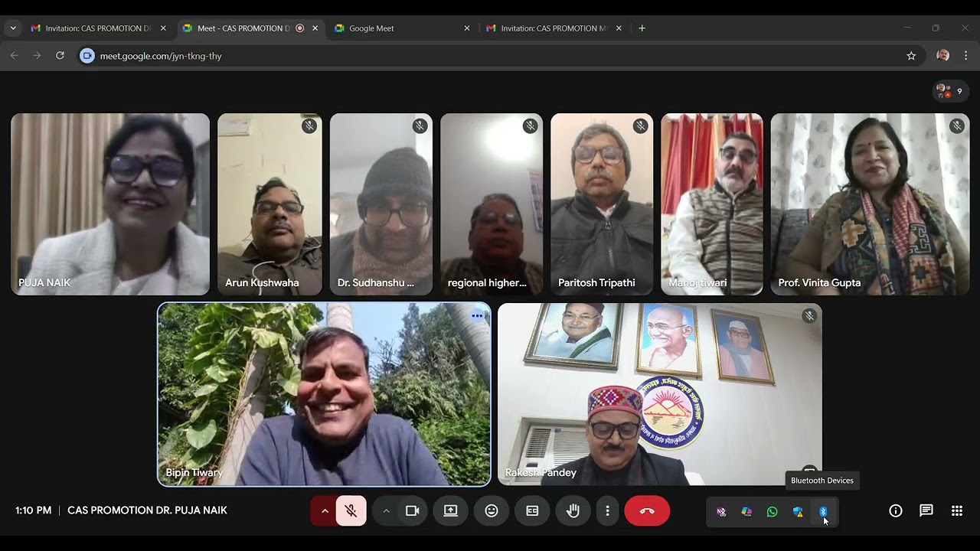This screenshot has height=551, width=980.
Task: Click Bipin Tiwary name label
Action: coord(194,473)
